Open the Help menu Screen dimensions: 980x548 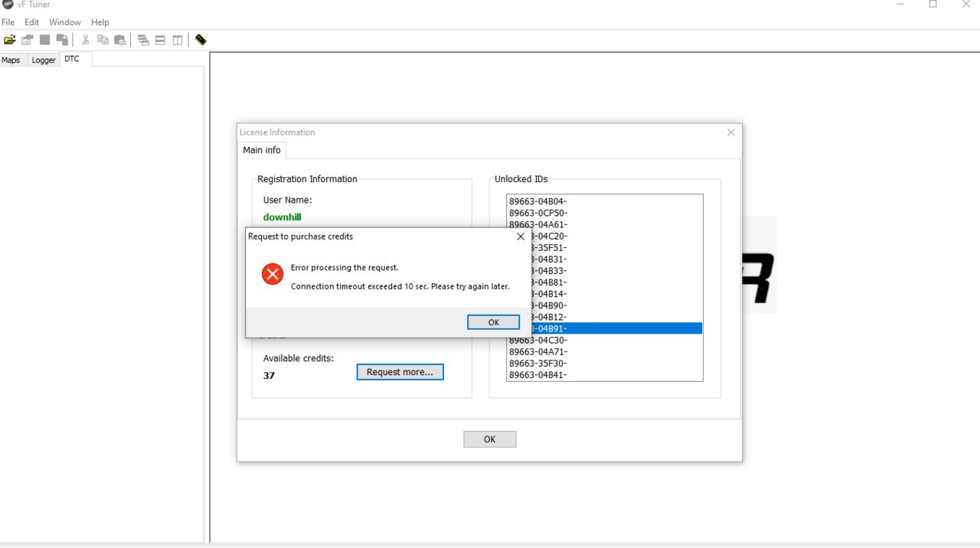(x=100, y=22)
